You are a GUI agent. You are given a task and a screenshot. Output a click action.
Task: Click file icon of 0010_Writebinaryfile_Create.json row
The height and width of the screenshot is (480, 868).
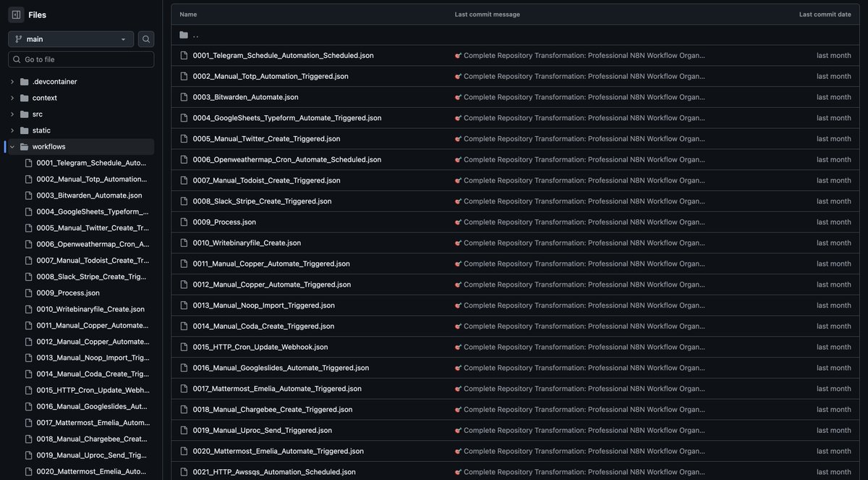(x=184, y=243)
